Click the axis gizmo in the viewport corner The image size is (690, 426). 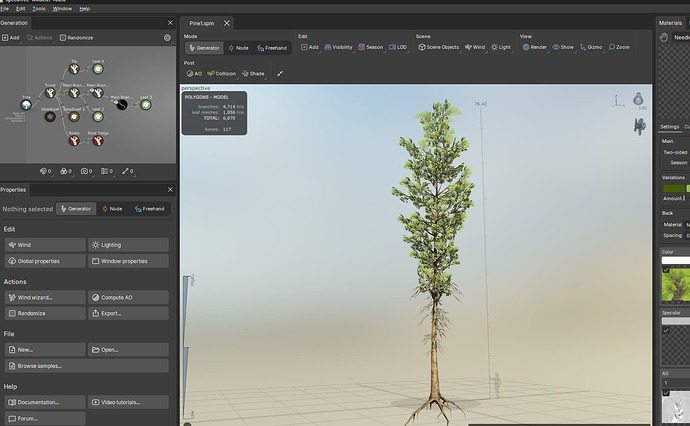pos(618,101)
